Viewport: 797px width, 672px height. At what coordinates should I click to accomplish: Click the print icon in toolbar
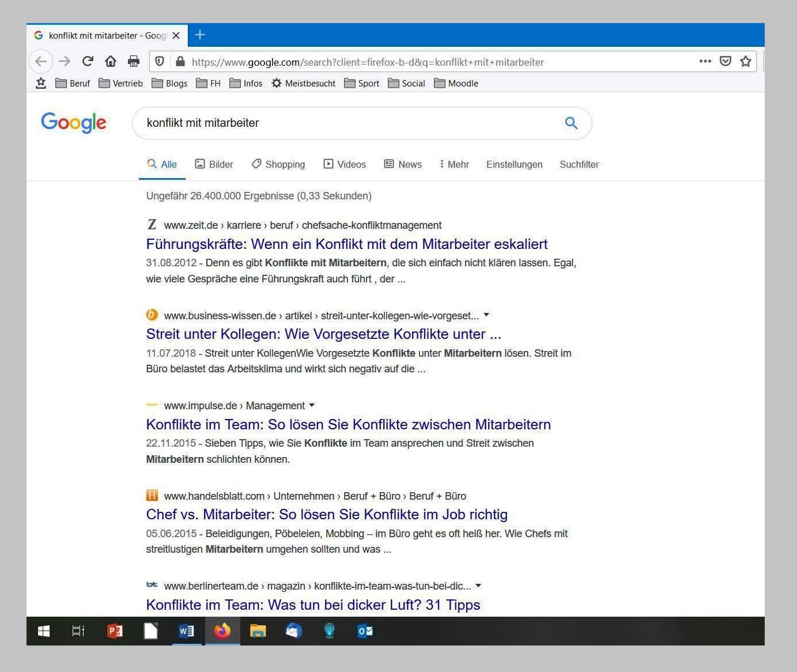click(x=134, y=61)
